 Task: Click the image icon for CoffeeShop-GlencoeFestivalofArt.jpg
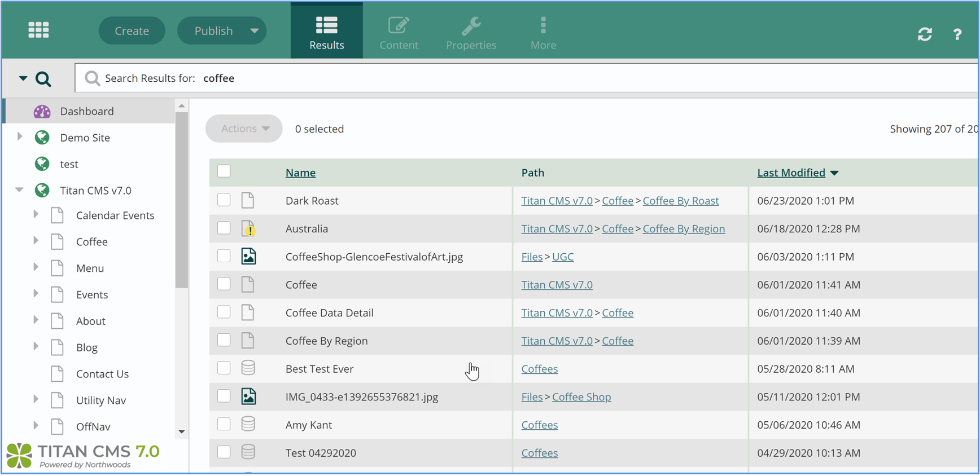point(248,257)
